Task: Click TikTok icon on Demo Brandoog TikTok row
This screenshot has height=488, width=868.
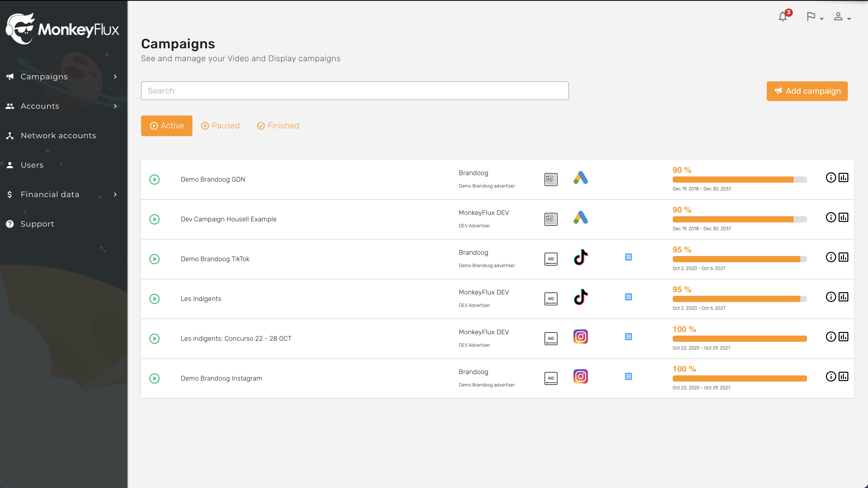Action: point(580,258)
